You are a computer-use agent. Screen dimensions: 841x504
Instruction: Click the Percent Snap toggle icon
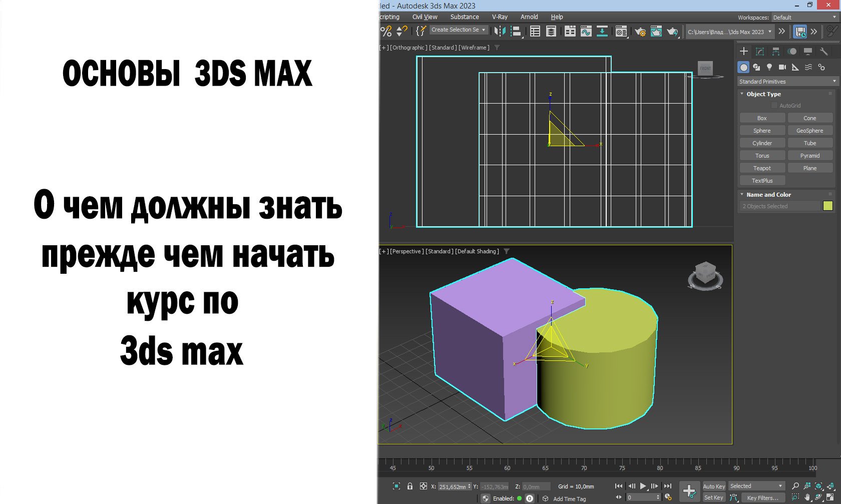click(386, 32)
